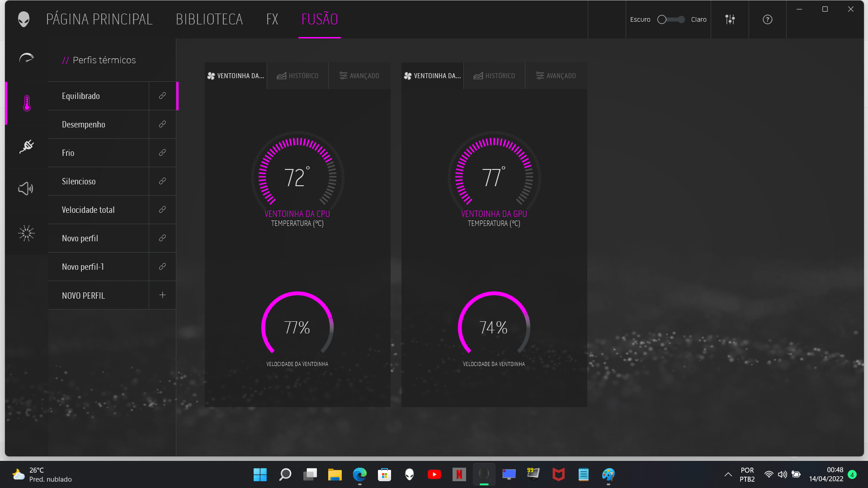The image size is (868, 488).
Task: Open the audio speaker sidebar icon
Action: (x=26, y=188)
